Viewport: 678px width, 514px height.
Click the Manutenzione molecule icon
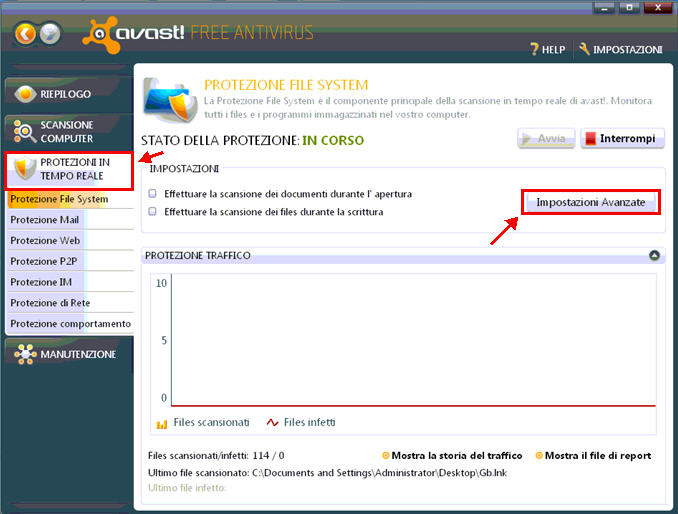[25, 354]
